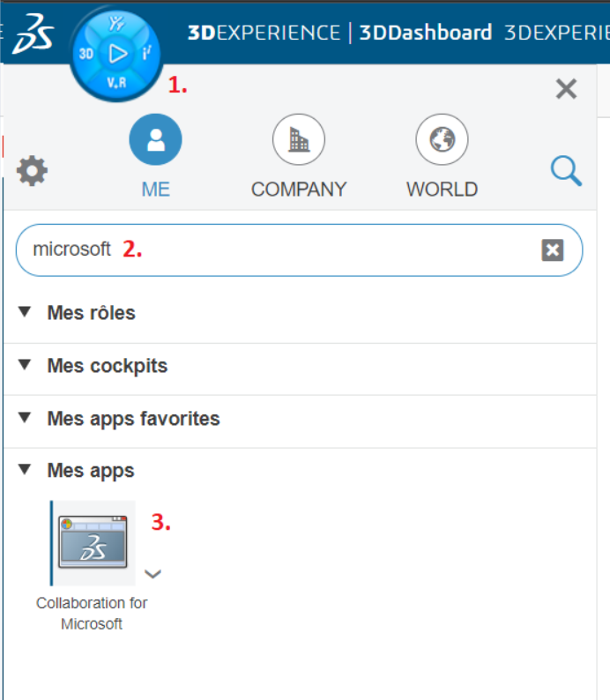610x700 pixels.
Task: Collapse the Mes apps section
Action: click(x=25, y=470)
